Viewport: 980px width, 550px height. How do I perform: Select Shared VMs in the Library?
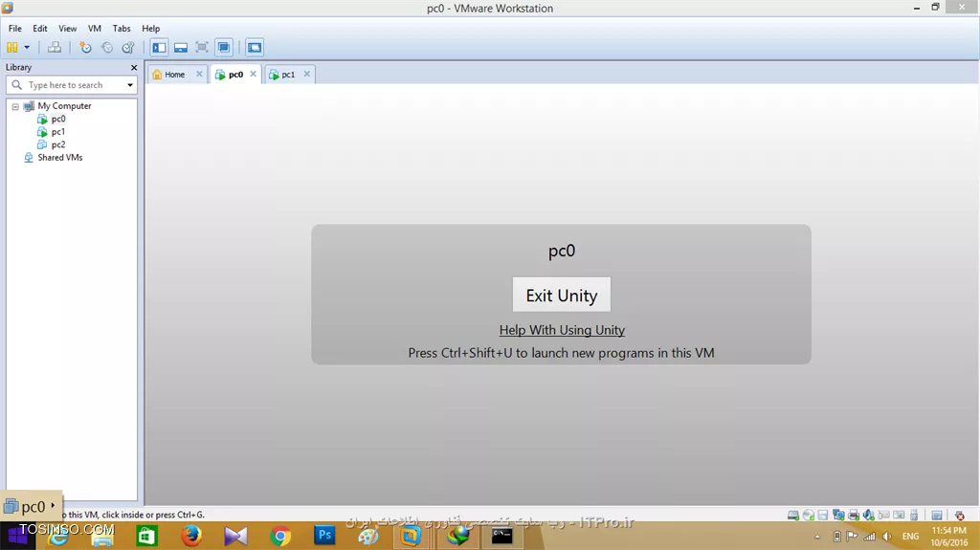[x=60, y=158]
